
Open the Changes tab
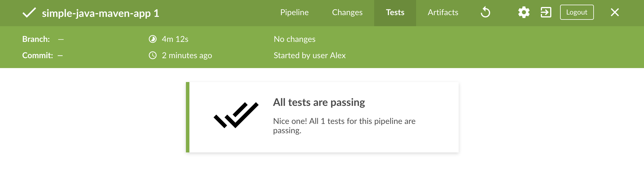coord(347,13)
